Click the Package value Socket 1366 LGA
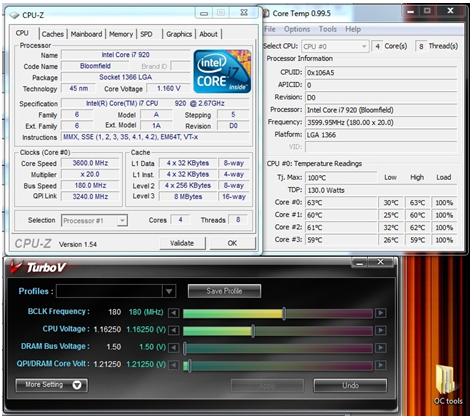 click(x=126, y=77)
